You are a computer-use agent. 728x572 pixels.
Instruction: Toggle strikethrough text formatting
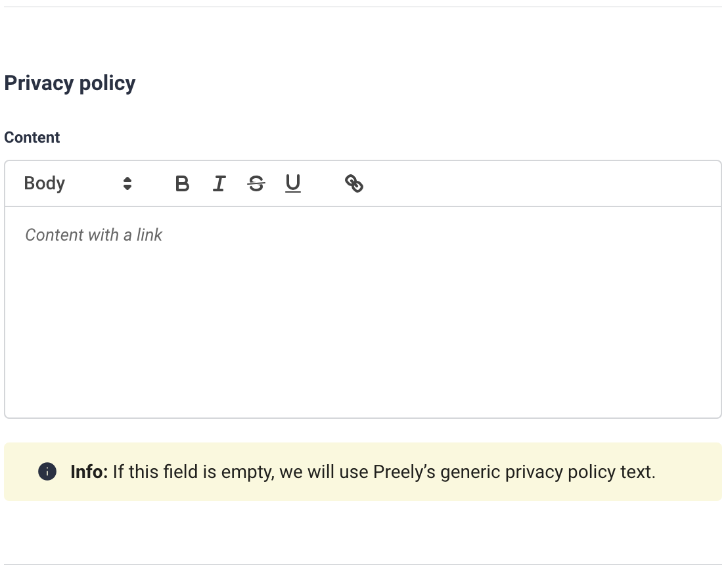pyautogui.click(x=256, y=183)
